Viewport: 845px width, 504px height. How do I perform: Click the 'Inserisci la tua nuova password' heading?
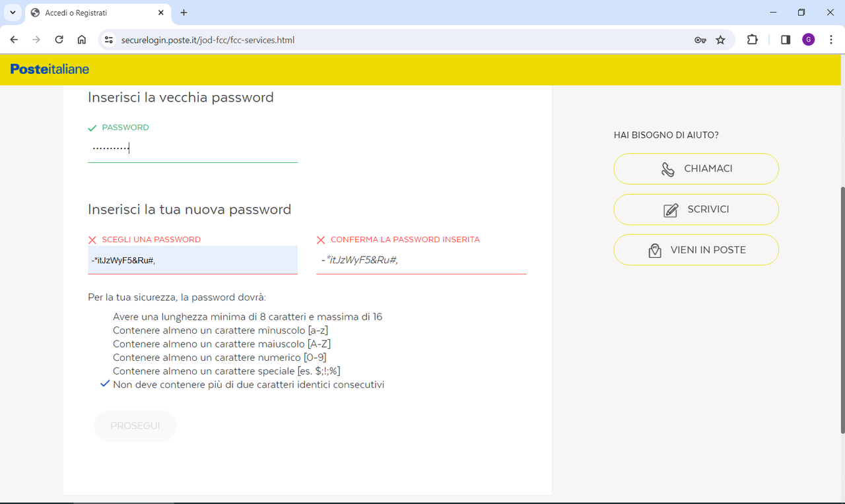(189, 210)
